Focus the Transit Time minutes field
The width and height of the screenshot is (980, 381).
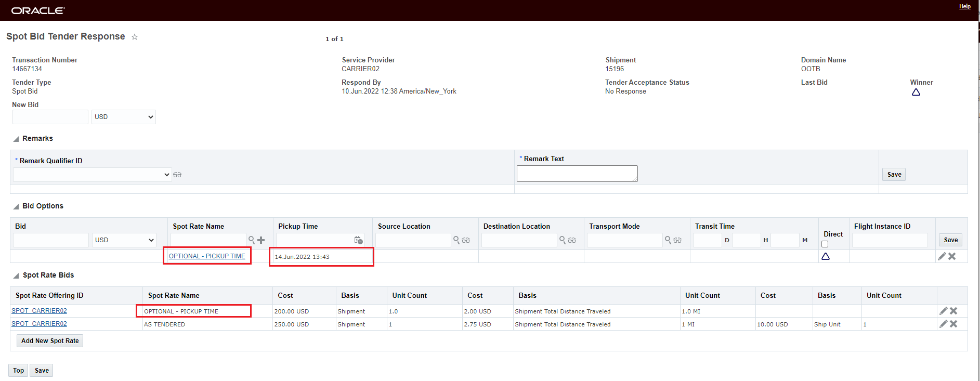point(785,240)
